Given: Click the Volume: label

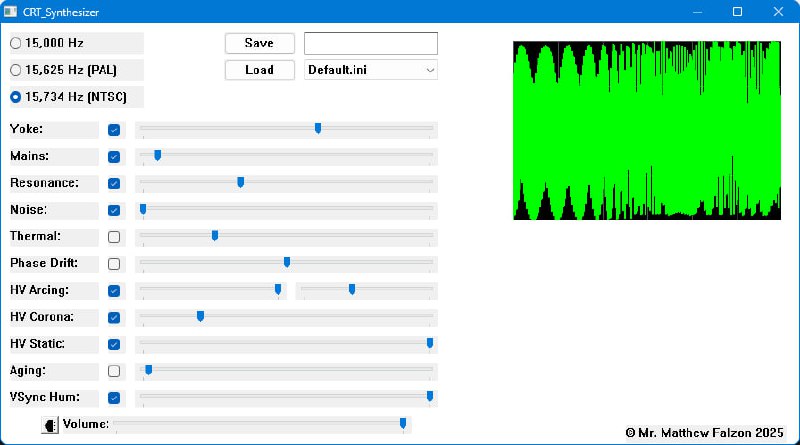Looking at the screenshot, I should tap(86, 424).
